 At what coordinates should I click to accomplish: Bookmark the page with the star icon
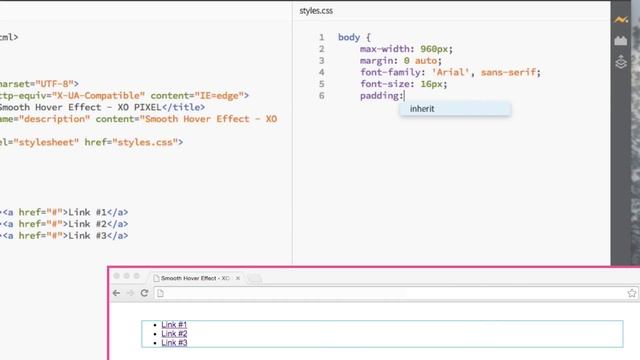631,293
